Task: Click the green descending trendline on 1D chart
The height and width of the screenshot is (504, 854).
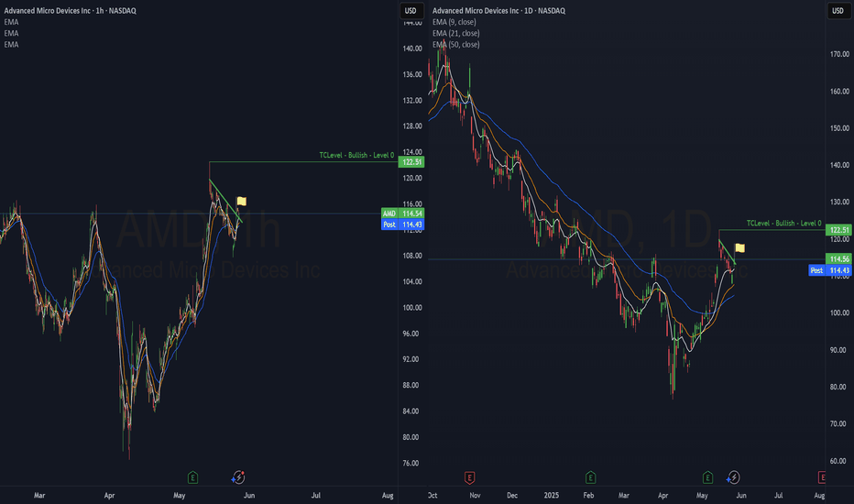Action: 728,252
